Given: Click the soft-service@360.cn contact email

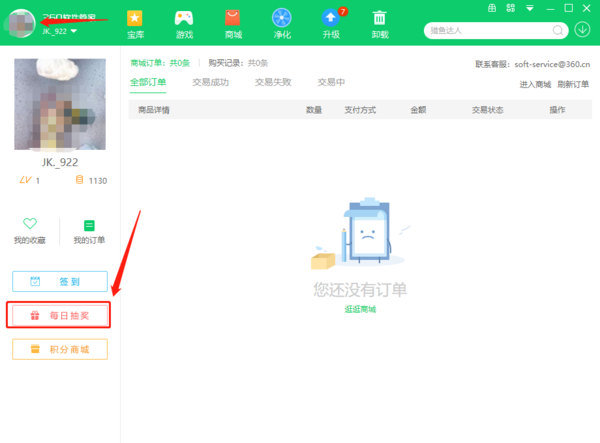Looking at the screenshot, I should 552,64.
